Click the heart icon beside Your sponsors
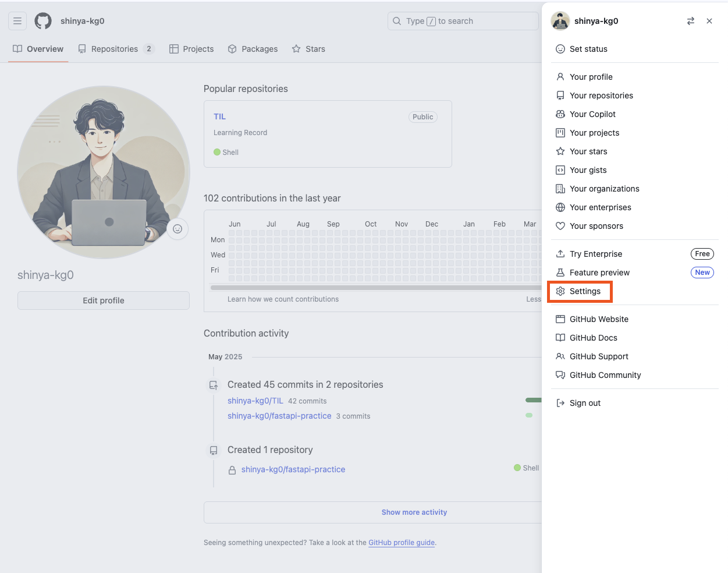 pos(560,226)
